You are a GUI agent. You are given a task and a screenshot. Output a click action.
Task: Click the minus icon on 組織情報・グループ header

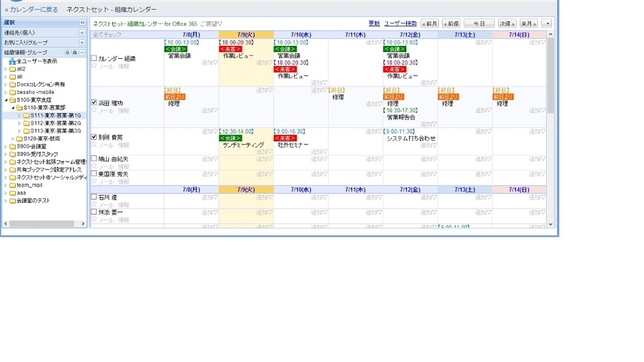(x=82, y=53)
